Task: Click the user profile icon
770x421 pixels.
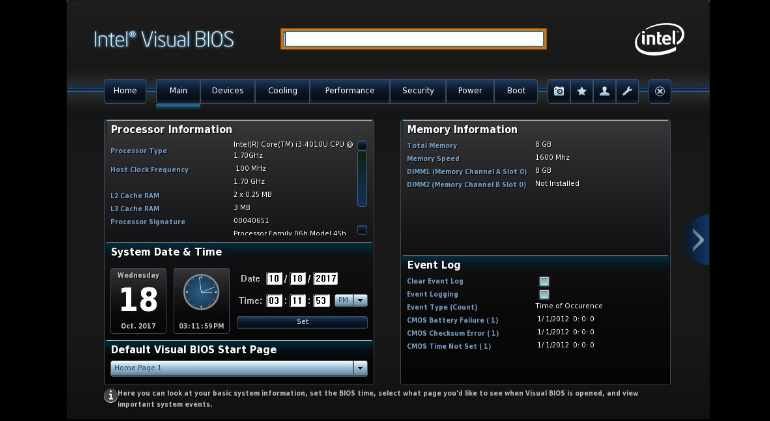Action: pos(605,91)
